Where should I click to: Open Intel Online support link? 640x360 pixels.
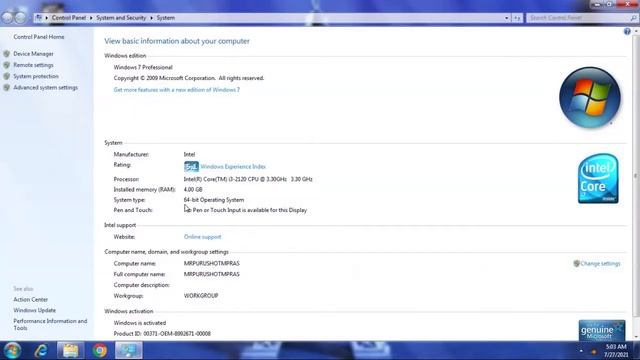click(x=202, y=237)
